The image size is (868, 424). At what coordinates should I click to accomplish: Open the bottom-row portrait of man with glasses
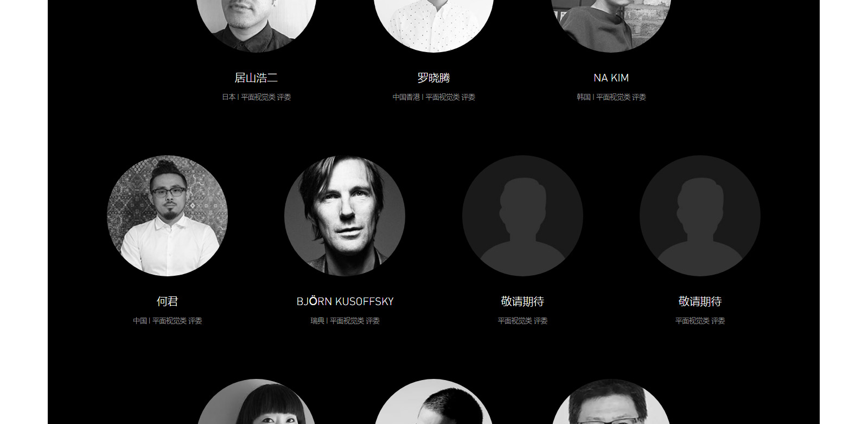pyautogui.click(x=611, y=402)
